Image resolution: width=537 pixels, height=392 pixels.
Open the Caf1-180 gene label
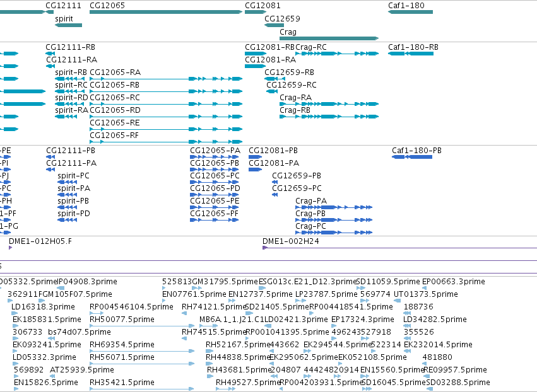[x=406, y=6]
